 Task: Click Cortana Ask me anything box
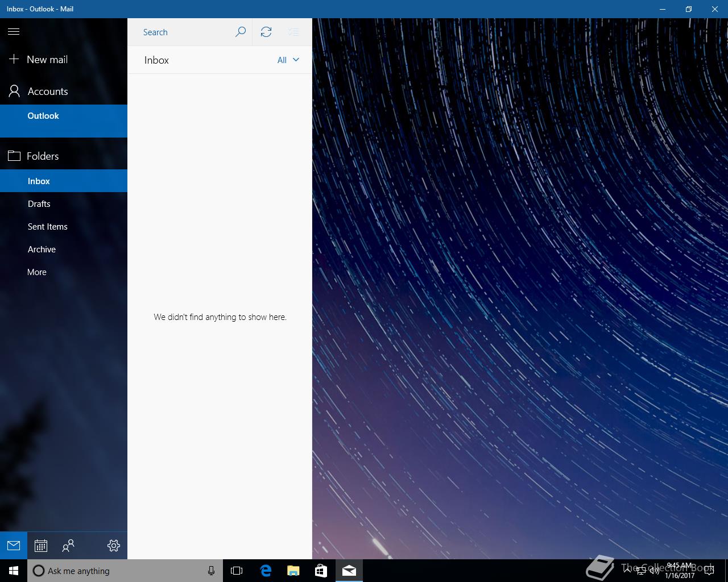pos(125,571)
